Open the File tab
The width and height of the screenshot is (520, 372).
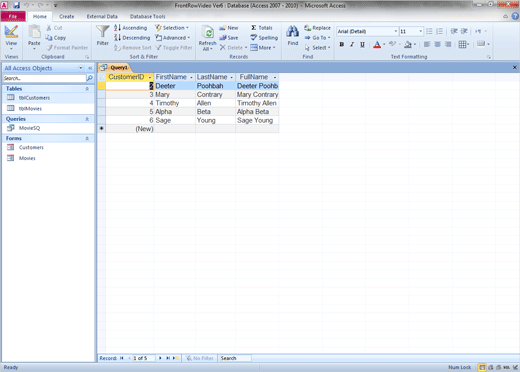[x=13, y=16]
